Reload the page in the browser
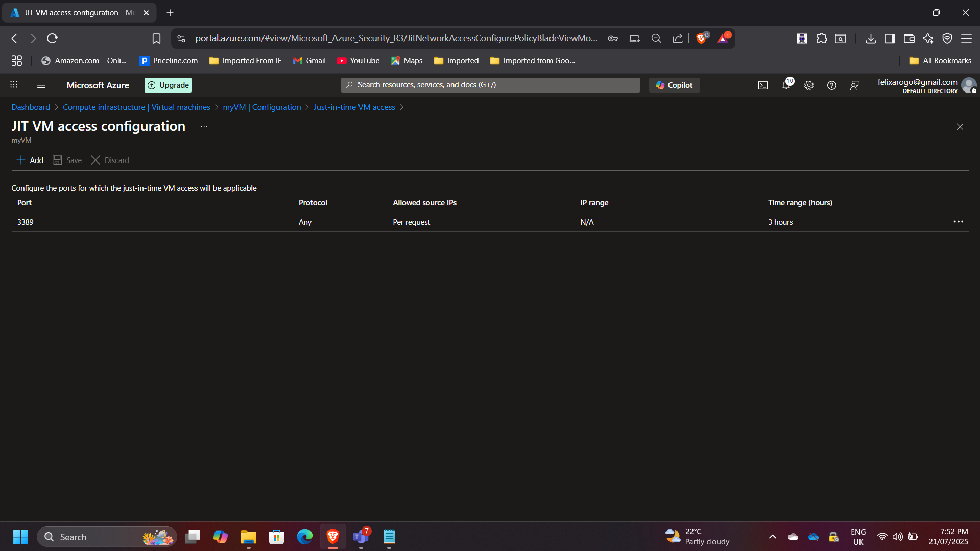This screenshot has width=980, height=551. pyautogui.click(x=52, y=38)
